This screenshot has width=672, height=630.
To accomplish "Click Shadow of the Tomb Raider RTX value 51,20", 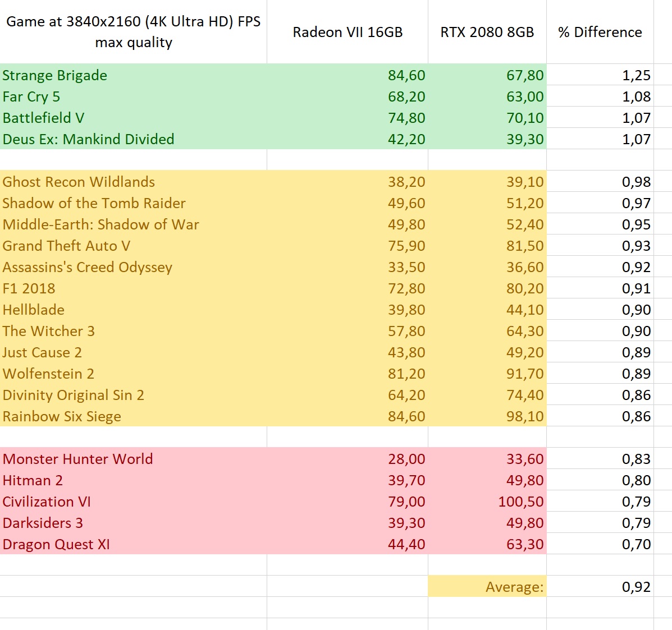I will [487, 203].
